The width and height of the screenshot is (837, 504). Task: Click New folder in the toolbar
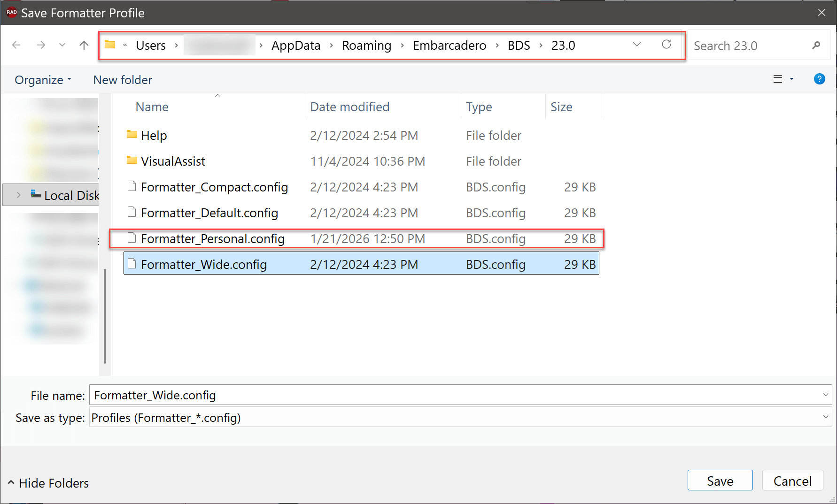[123, 80]
